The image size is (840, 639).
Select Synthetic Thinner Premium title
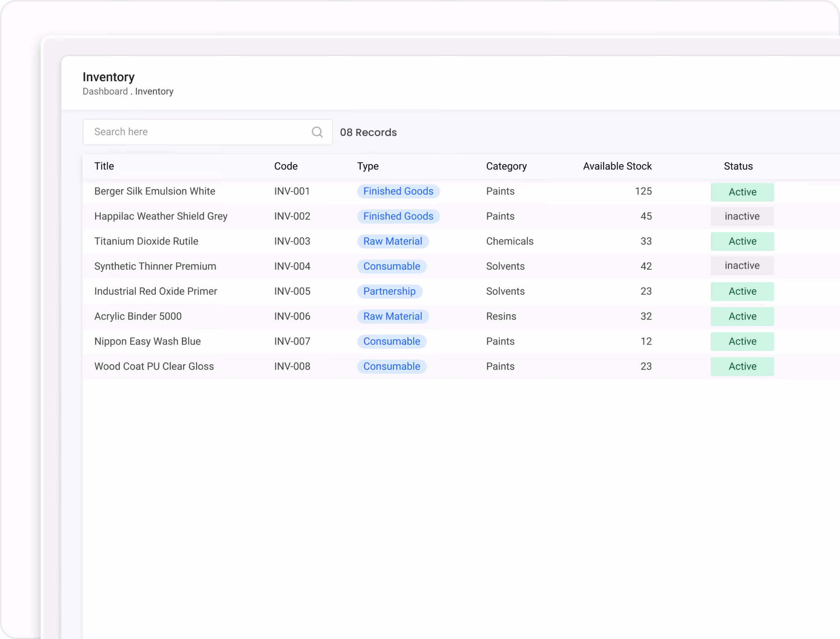[x=155, y=266]
